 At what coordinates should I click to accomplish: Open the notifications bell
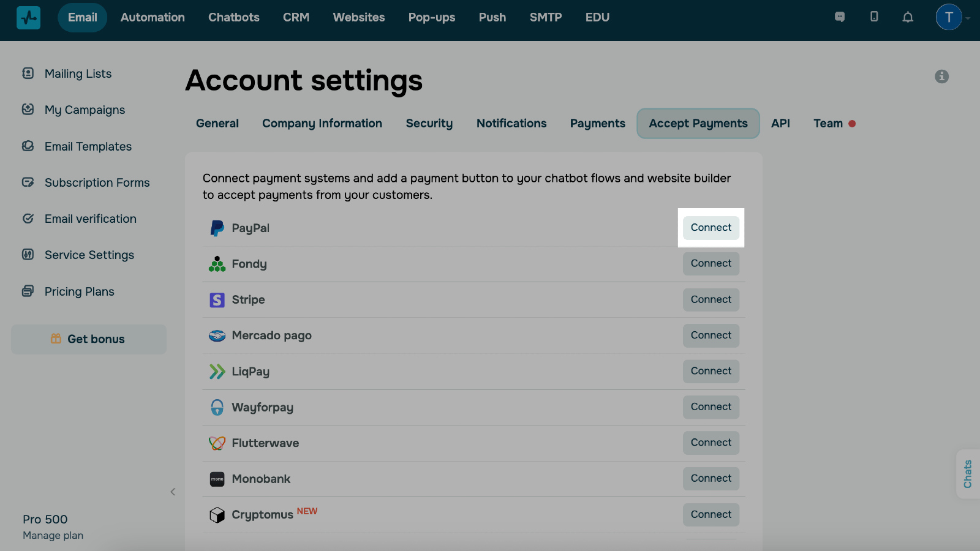pyautogui.click(x=908, y=17)
